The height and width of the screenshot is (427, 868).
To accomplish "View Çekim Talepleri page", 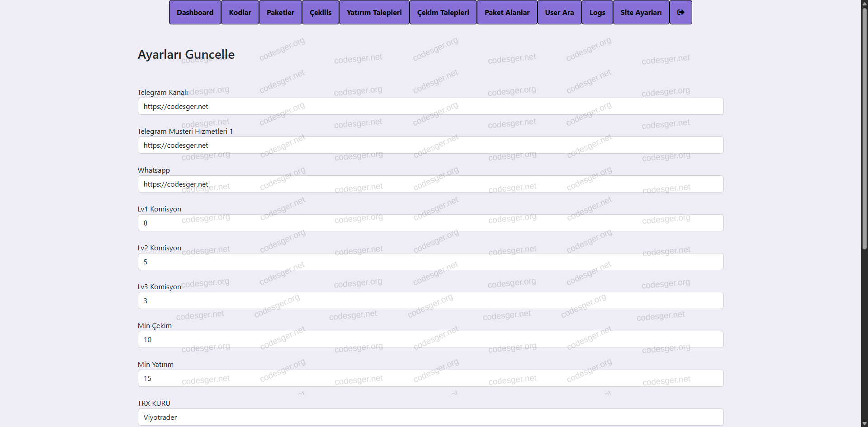I will 443,12.
